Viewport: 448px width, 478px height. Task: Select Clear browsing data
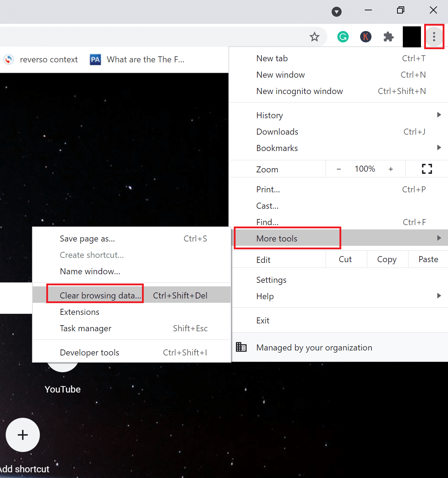(100, 295)
